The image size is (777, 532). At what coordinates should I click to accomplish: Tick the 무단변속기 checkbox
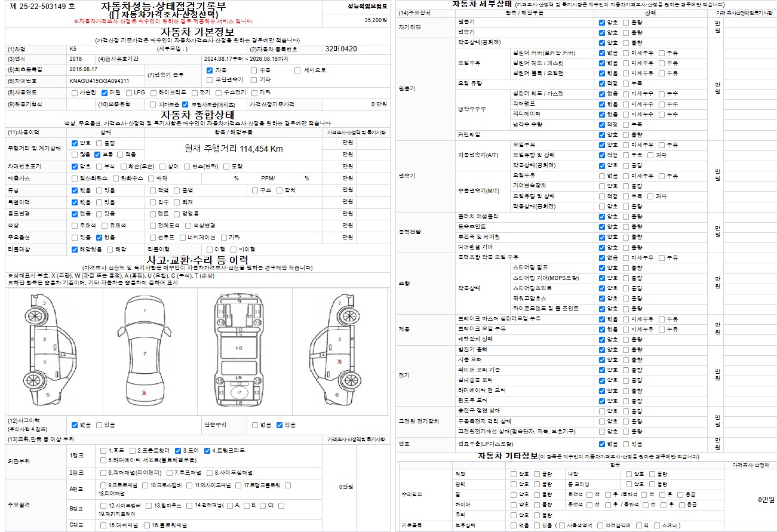pos(210,79)
